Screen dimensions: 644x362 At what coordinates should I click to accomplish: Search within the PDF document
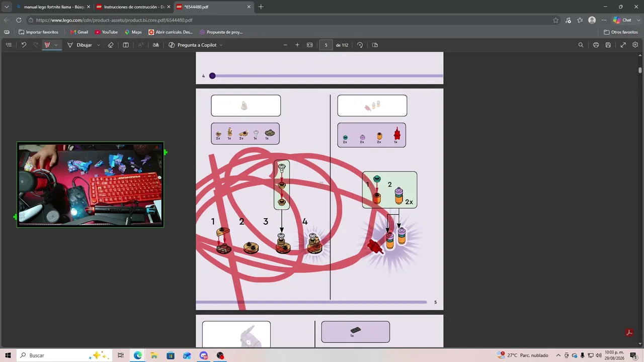(581, 45)
